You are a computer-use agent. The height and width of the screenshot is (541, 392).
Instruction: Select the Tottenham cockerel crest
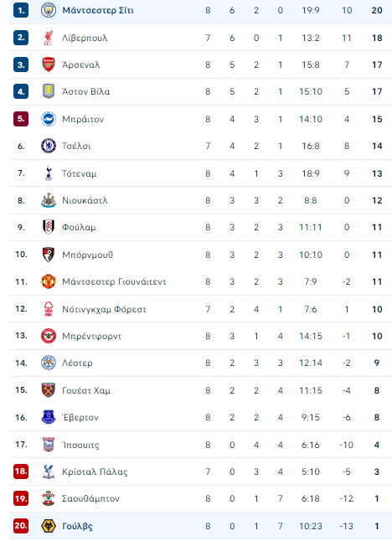click(x=49, y=173)
